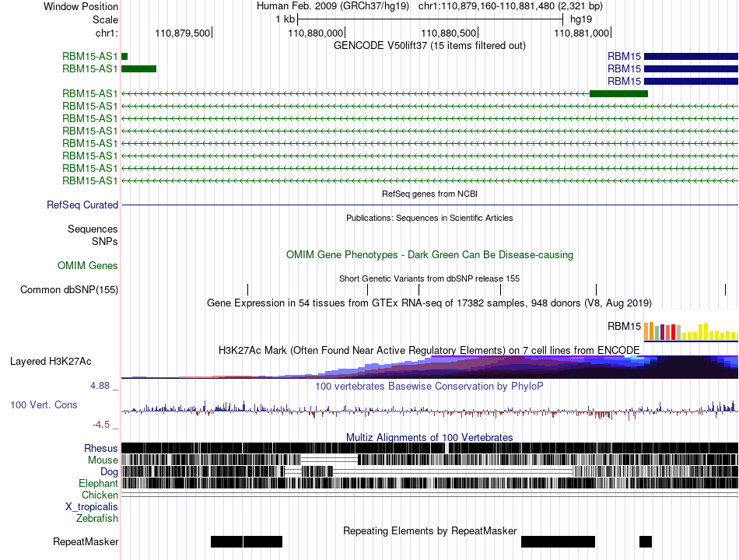Open the 100 vertebrates Basewise Conservation title

tap(429, 386)
